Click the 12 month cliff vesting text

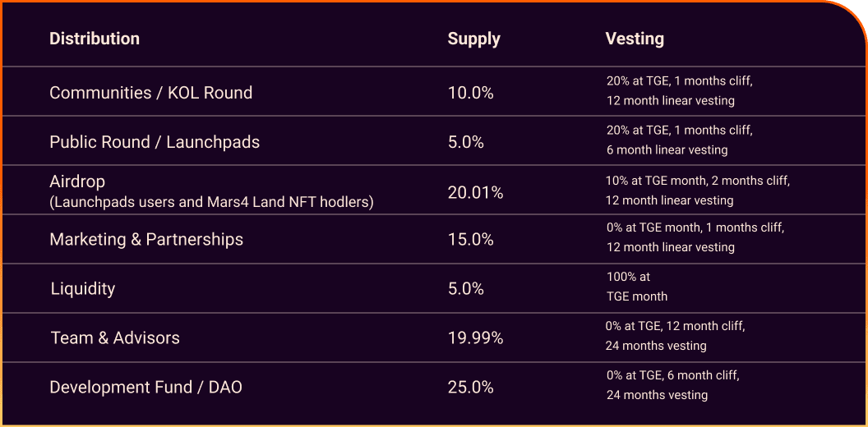(x=676, y=326)
